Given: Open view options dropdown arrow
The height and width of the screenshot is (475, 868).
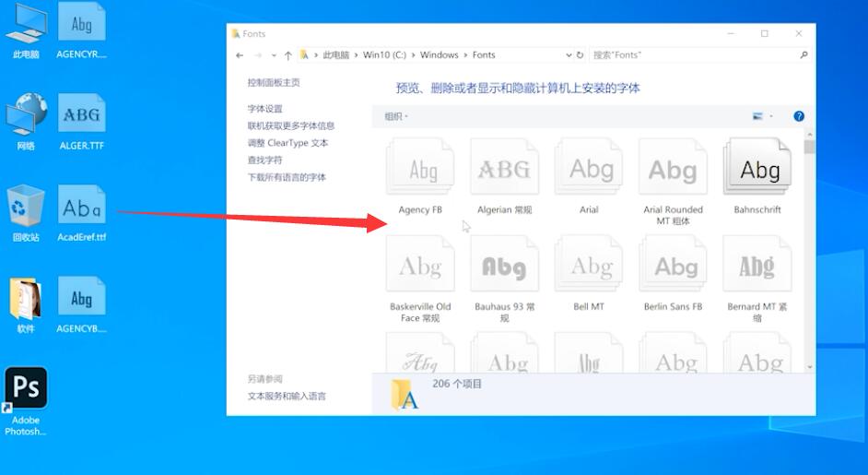Looking at the screenshot, I should point(771,116).
